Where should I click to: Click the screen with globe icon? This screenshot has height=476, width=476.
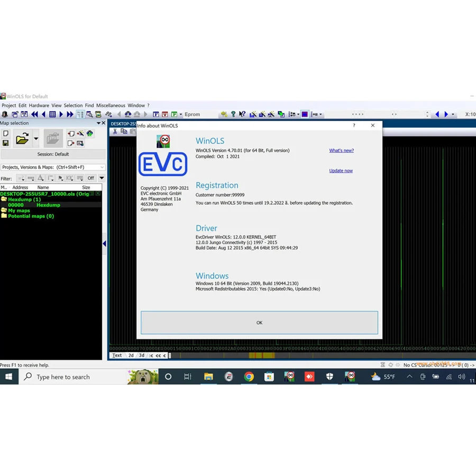(x=80, y=143)
